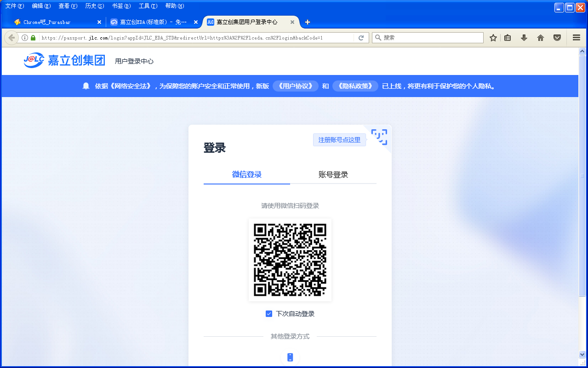Open the bookmarks list icon
The width and height of the screenshot is (588, 368).
pos(508,38)
